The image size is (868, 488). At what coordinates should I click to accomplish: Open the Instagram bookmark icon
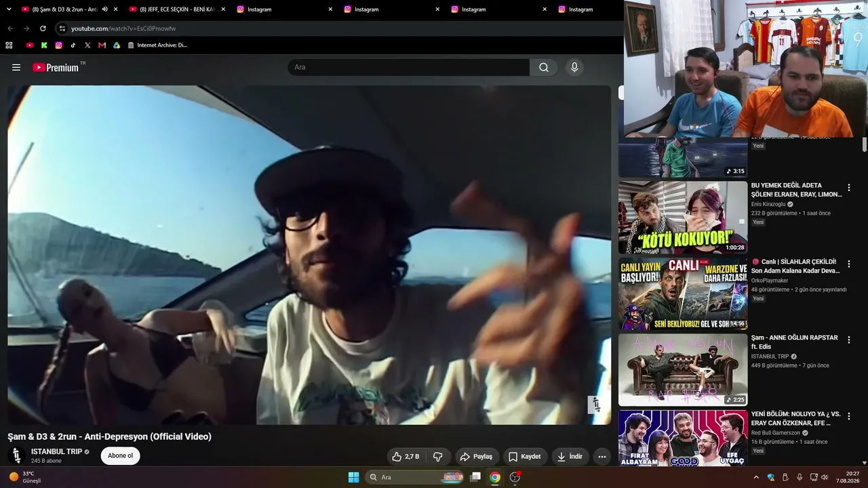tap(59, 45)
